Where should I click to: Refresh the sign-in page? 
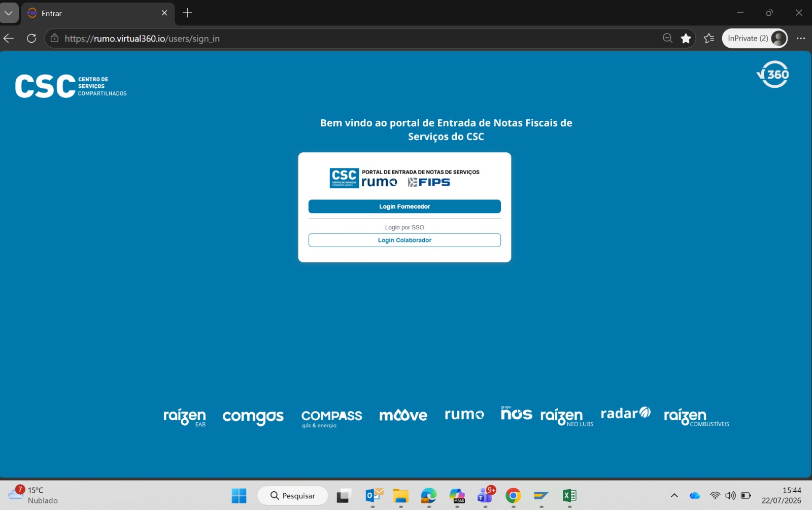click(x=31, y=39)
